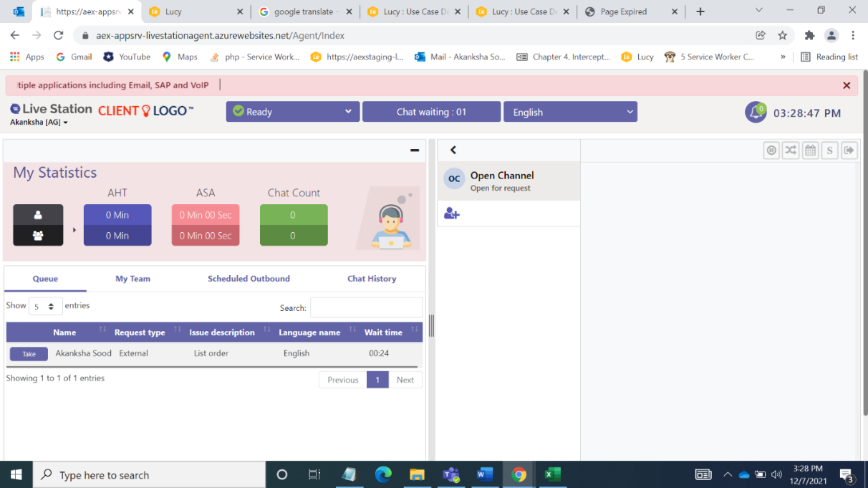868x488 pixels.
Task: Open the notification bell beside the clock
Action: 756,112
